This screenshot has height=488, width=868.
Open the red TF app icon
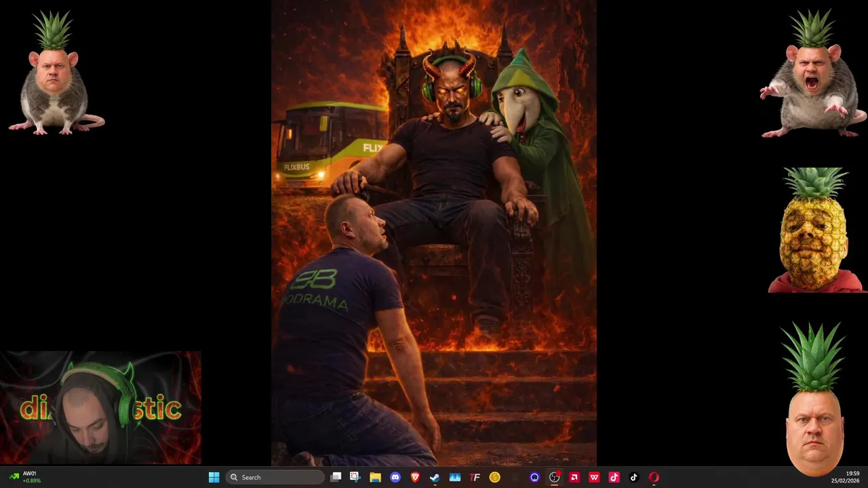(475, 477)
